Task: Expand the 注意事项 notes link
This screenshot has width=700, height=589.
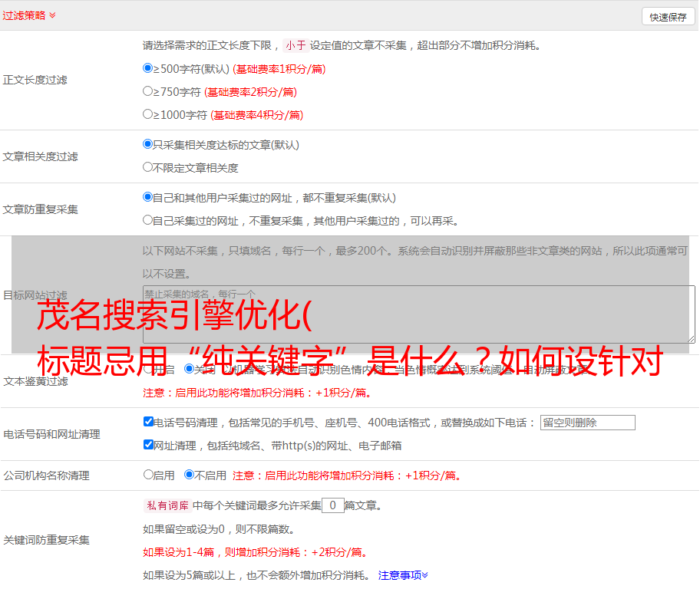Action: [402, 575]
